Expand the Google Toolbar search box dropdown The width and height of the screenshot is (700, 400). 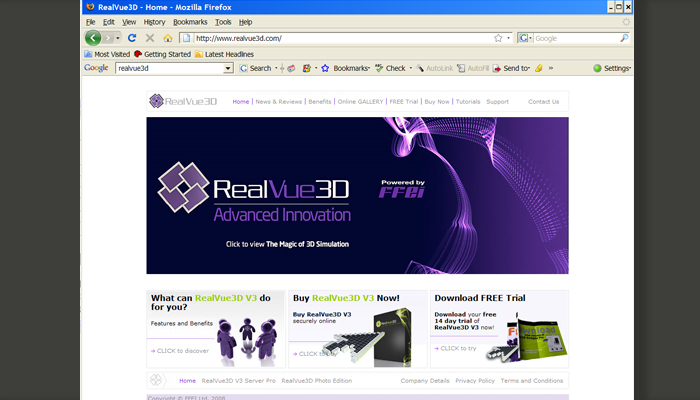point(228,68)
